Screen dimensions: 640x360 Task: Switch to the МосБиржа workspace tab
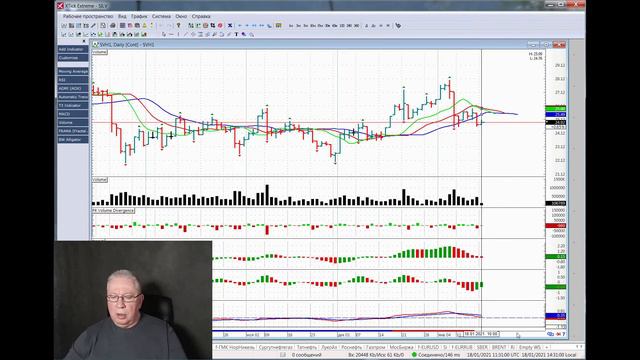tap(401, 347)
